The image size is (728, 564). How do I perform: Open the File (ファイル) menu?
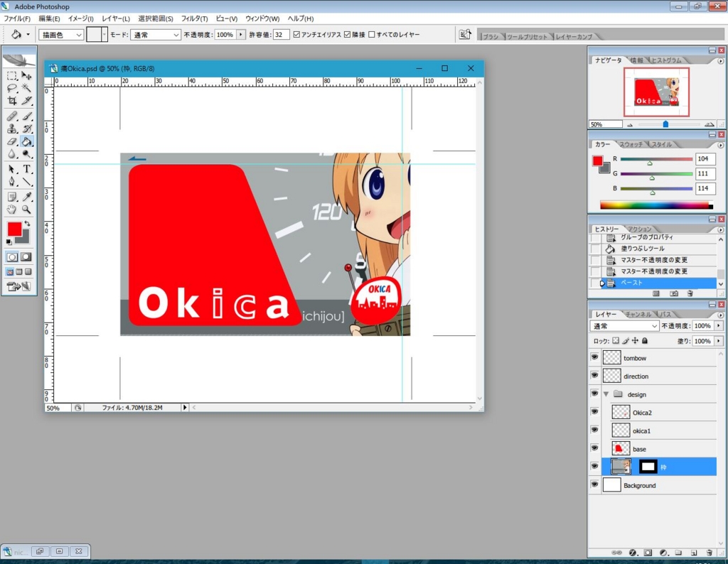(17, 18)
